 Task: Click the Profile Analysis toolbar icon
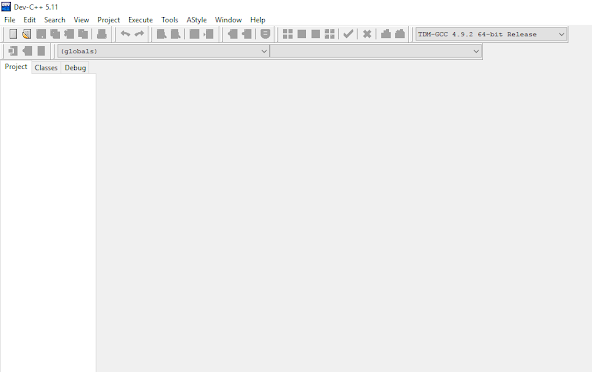[386, 34]
